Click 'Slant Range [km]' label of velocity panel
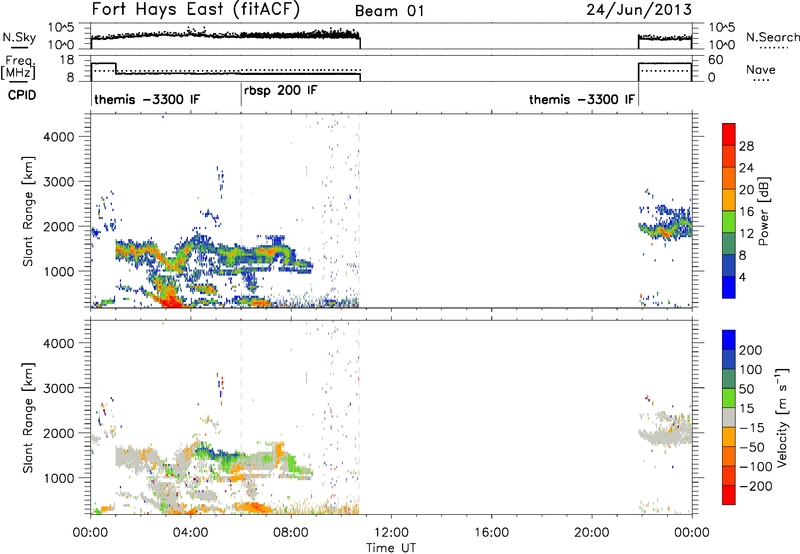800x554 pixels. (28, 417)
